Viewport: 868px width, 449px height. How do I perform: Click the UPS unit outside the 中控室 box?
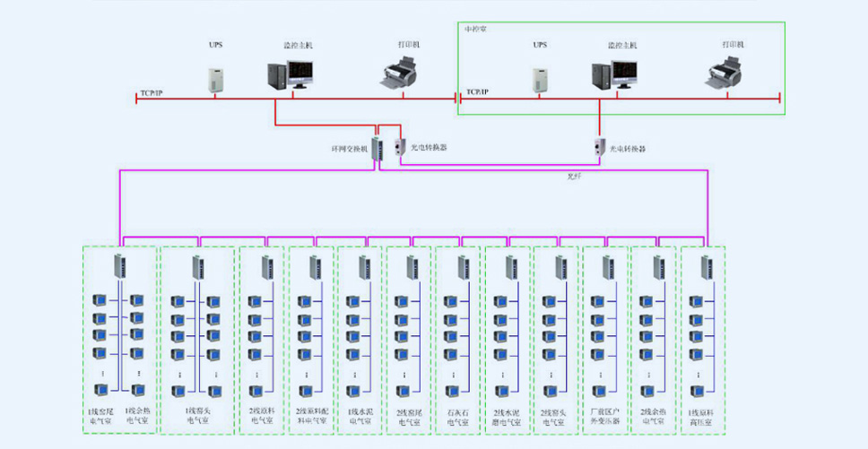click(215, 80)
